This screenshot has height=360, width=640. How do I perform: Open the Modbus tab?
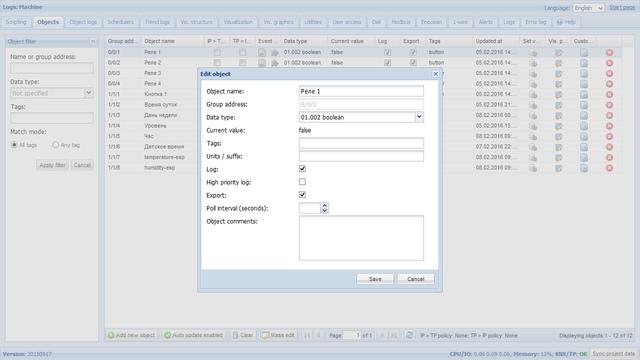[401, 22]
